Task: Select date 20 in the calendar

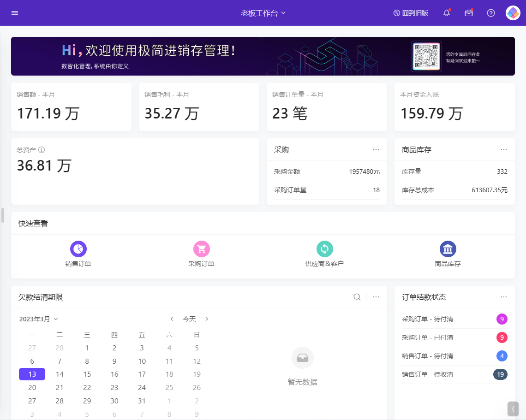Action: click(x=32, y=387)
